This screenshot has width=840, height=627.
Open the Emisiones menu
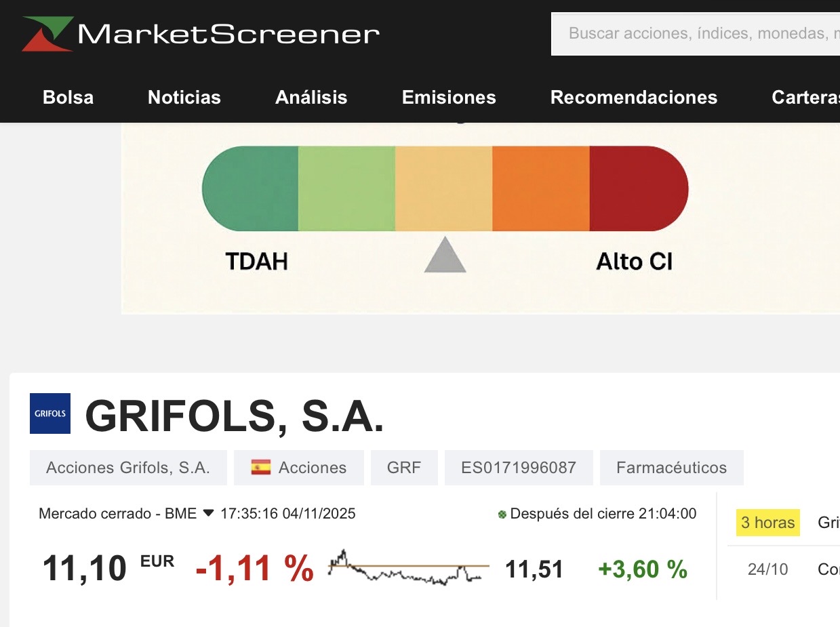pos(448,97)
